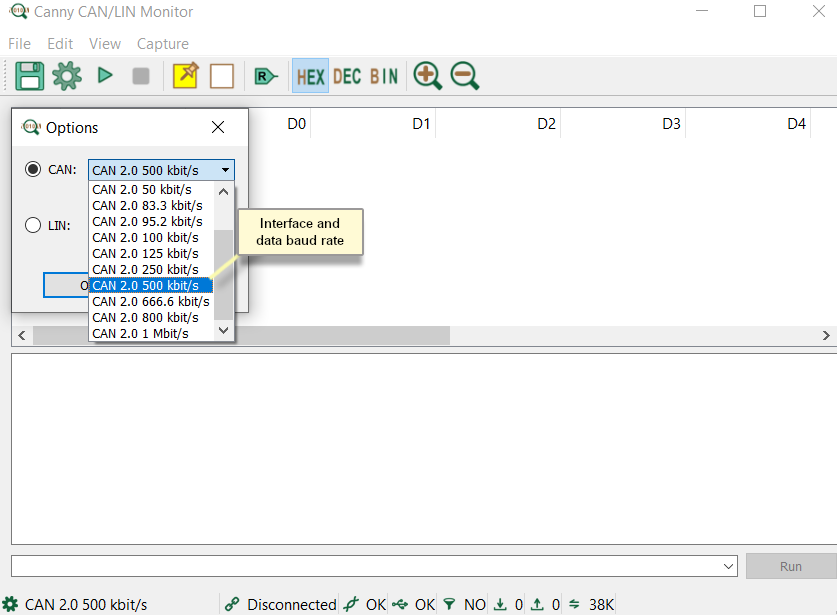Choose CAN 2.0 250 kbit/s option
This screenshot has width=837, height=615.
(152, 270)
